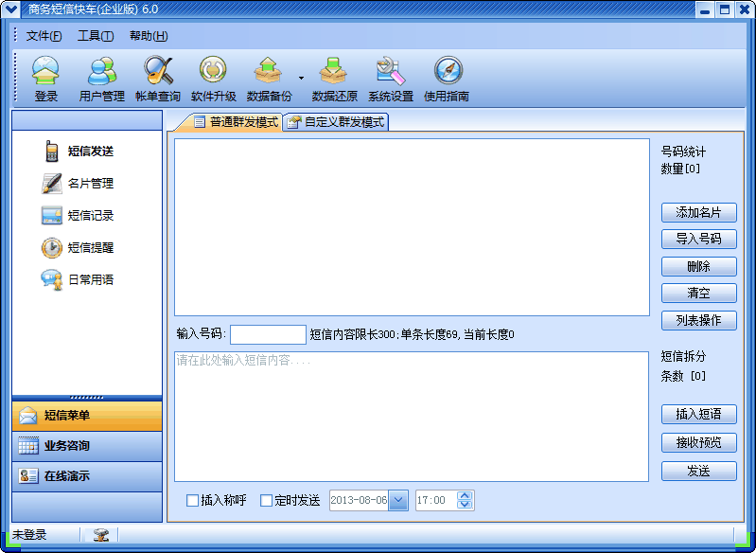The height and width of the screenshot is (553, 756).
Task: Click the 17:00 time field
Action: 436,500
